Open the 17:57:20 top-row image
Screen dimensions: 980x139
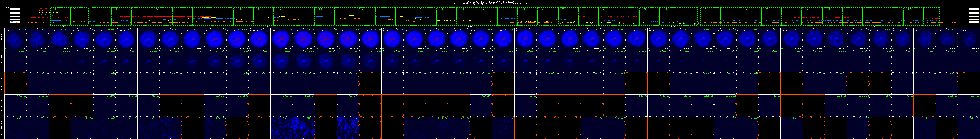[x=193, y=39]
